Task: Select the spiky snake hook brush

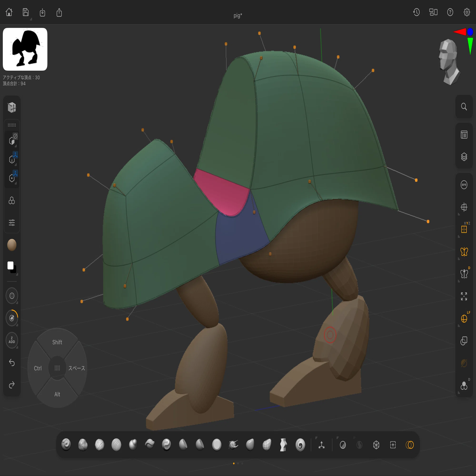Action: click(x=233, y=445)
